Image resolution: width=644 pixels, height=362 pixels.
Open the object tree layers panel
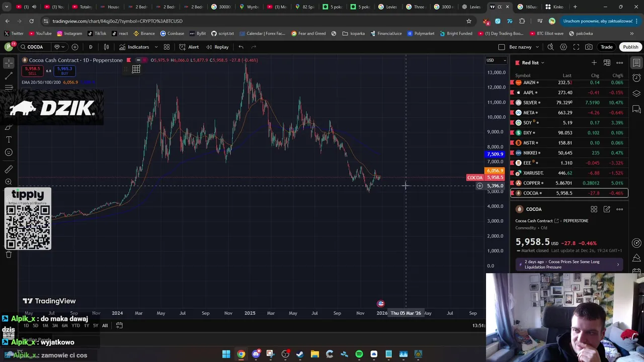[636, 94]
